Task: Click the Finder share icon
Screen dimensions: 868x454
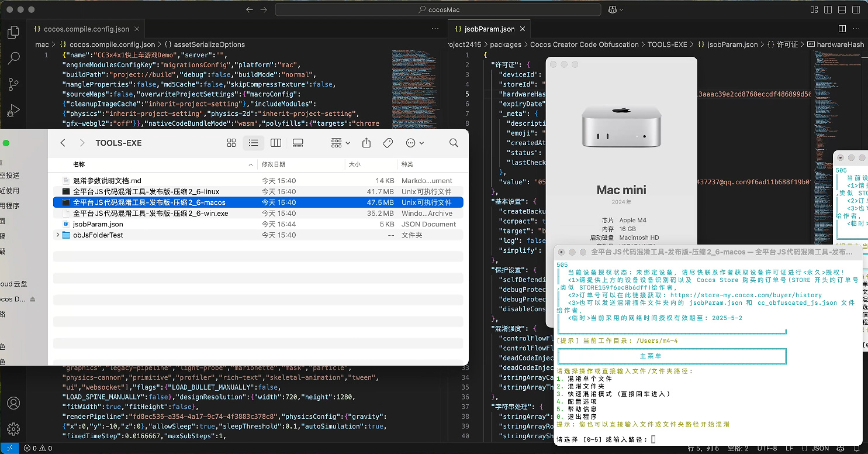Action: (366, 143)
